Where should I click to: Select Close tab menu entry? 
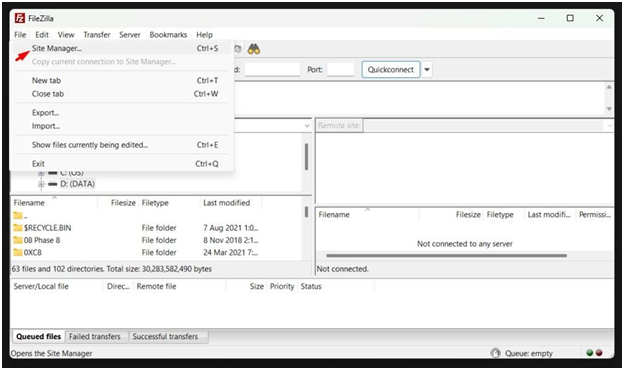click(x=121, y=94)
